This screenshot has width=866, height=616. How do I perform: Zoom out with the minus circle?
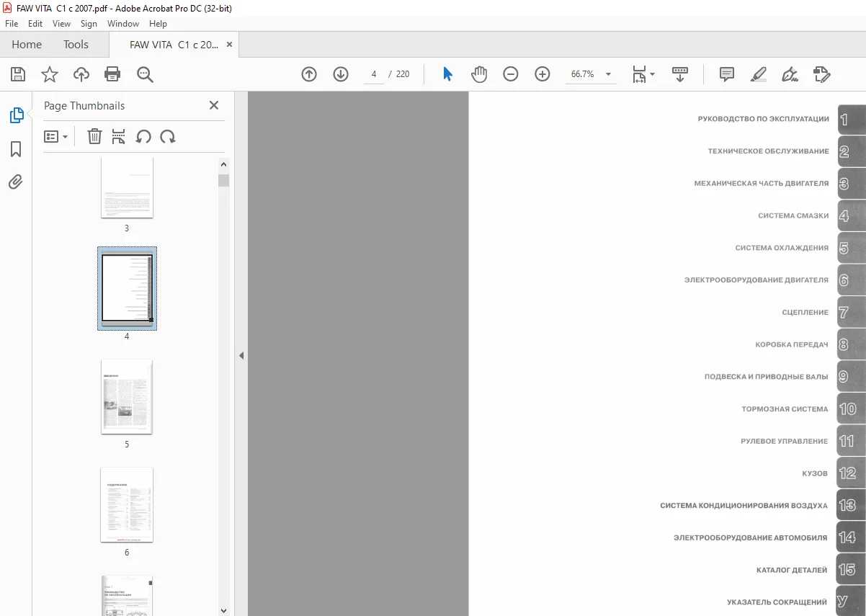click(511, 74)
